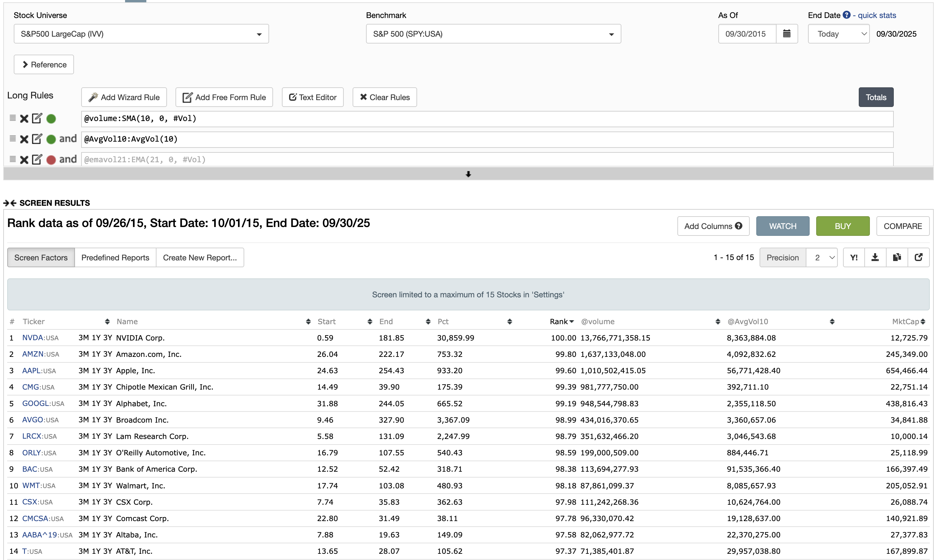Open the As Of calendar picker
Viewport: 937px width, 560px height.
point(786,34)
